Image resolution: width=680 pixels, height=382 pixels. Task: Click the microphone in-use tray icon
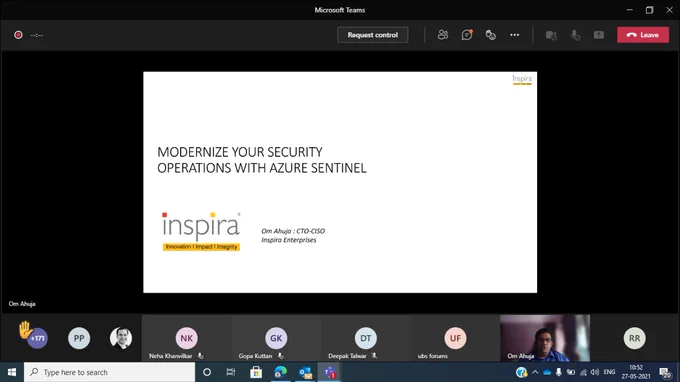tap(559, 372)
